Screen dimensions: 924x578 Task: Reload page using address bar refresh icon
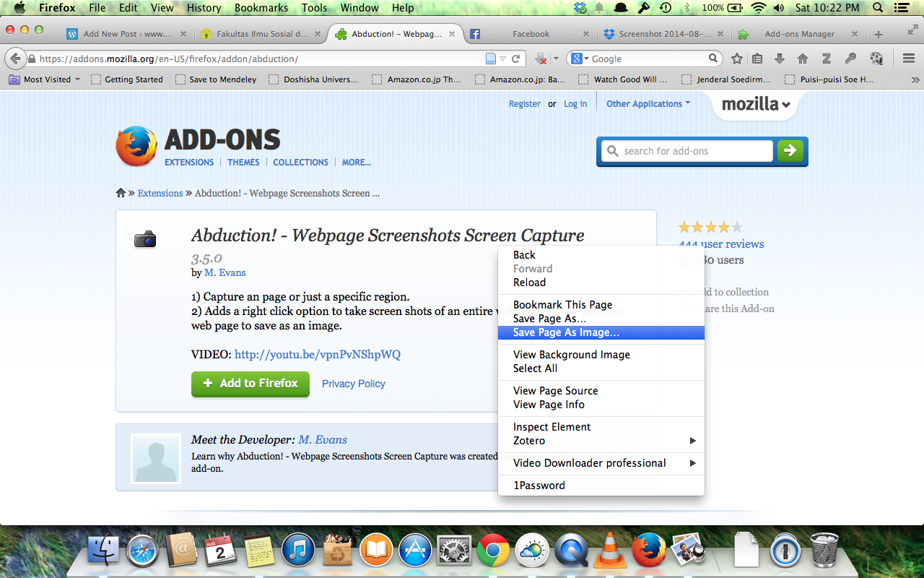pos(516,59)
